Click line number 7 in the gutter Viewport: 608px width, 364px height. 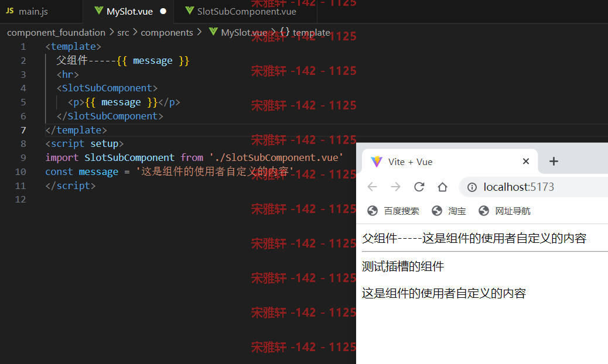click(23, 130)
